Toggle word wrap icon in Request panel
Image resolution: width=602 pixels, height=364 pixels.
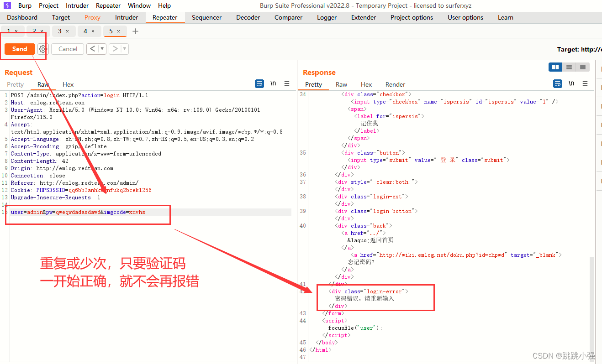(259, 83)
